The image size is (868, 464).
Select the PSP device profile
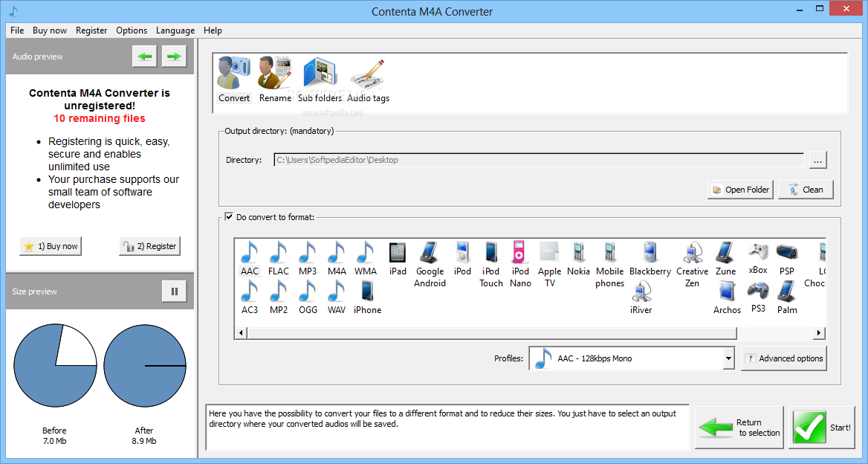[x=786, y=259]
